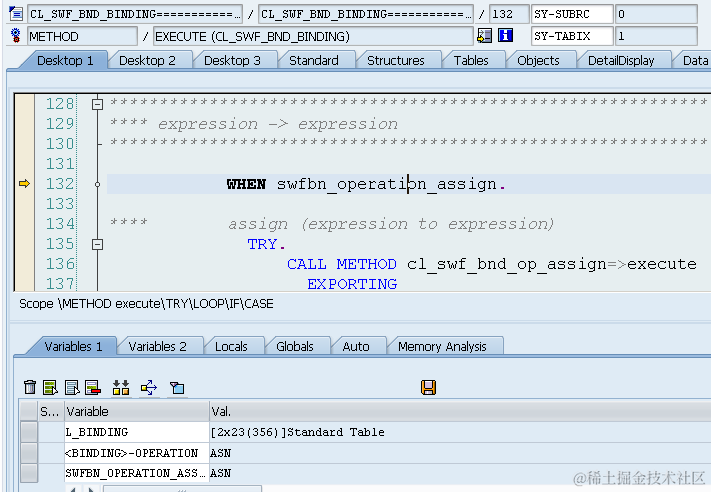711x492 pixels.
Task: Click the [2x23(356)]Standard Table value
Action: (x=297, y=432)
